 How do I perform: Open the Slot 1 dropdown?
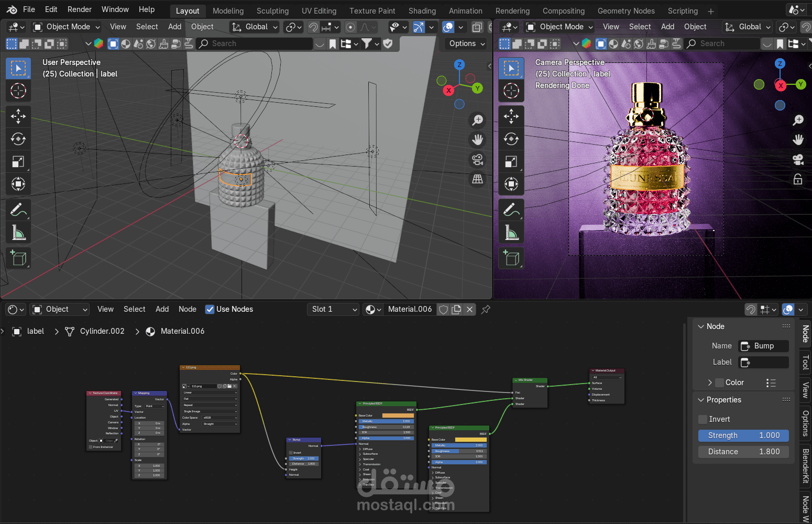(333, 309)
